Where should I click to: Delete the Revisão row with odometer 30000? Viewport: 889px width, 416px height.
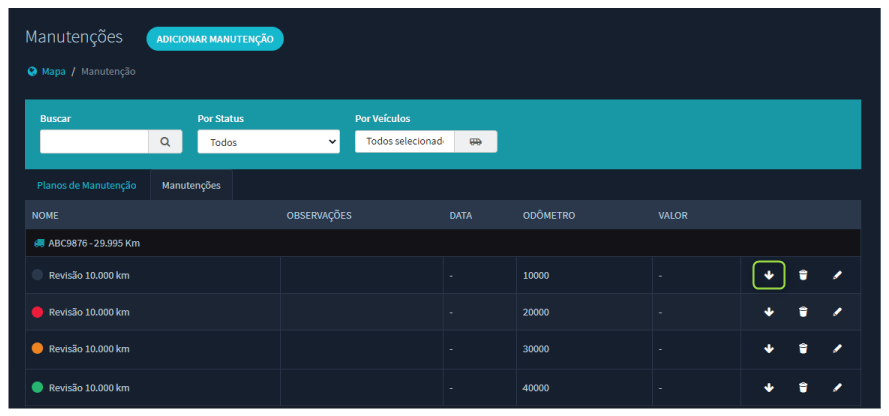[x=803, y=349]
